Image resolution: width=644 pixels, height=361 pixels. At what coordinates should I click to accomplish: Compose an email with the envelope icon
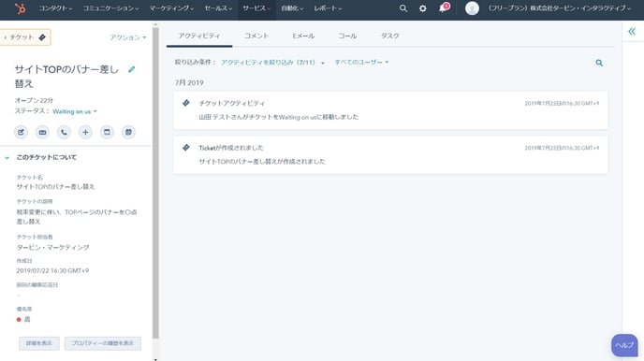tap(42, 132)
